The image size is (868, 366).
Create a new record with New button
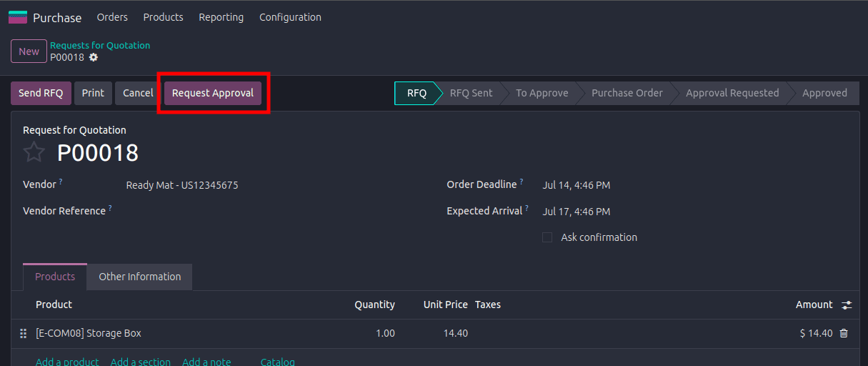29,51
